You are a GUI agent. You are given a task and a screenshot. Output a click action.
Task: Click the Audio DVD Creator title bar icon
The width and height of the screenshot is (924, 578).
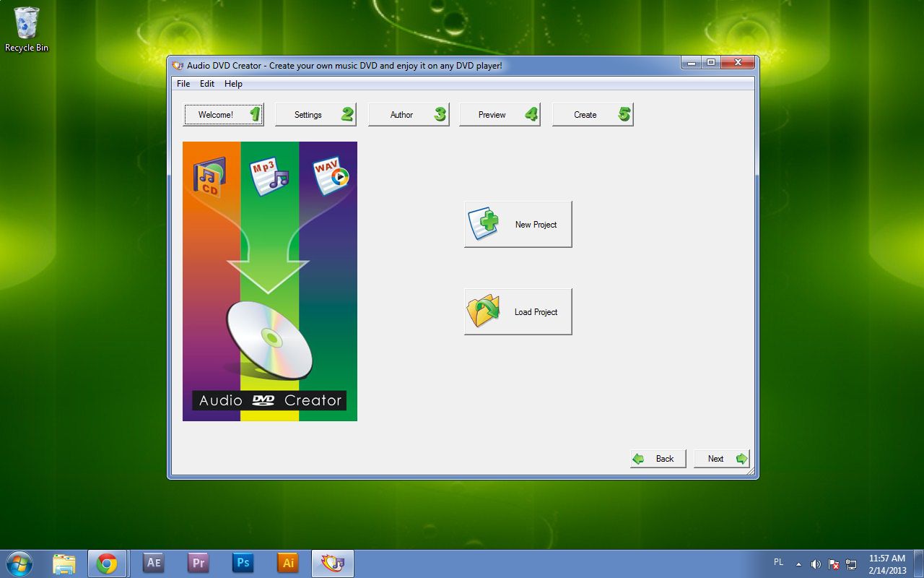[178, 65]
